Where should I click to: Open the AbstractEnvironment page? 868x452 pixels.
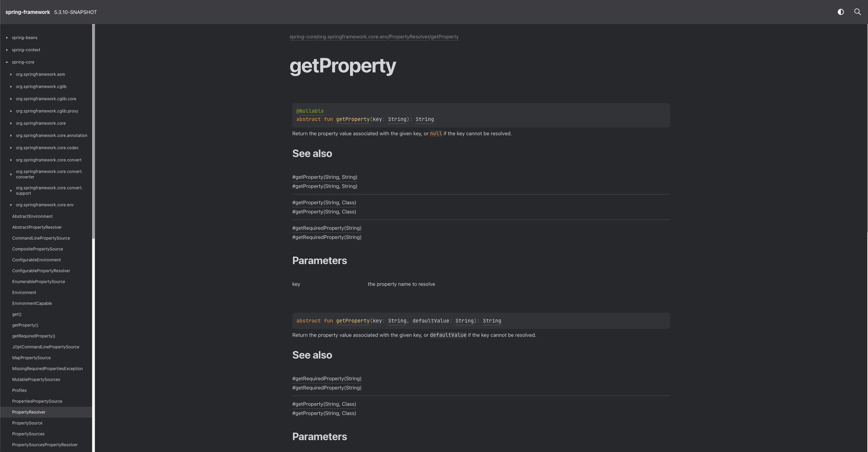[x=32, y=216]
